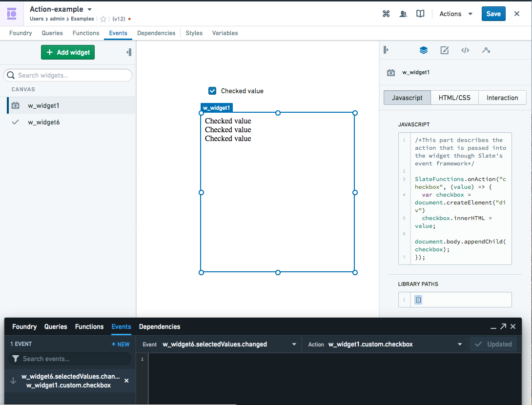Open Foundry tab in bottom panel

click(24, 326)
